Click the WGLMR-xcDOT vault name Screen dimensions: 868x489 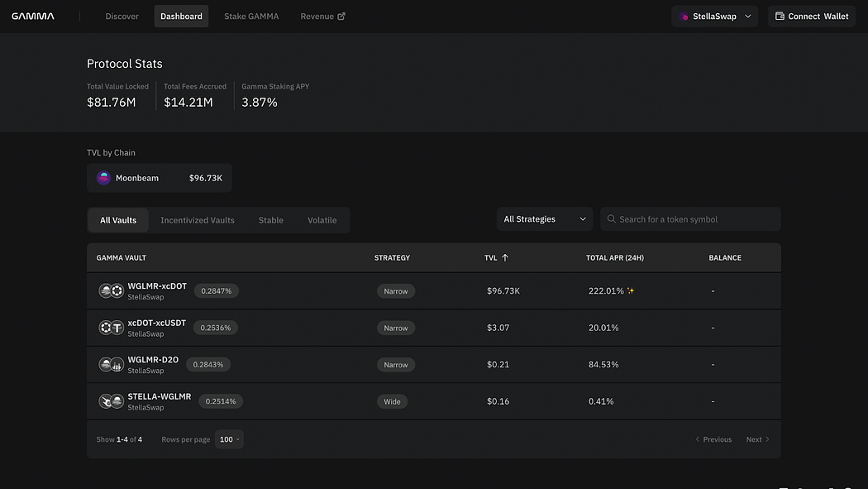(157, 285)
